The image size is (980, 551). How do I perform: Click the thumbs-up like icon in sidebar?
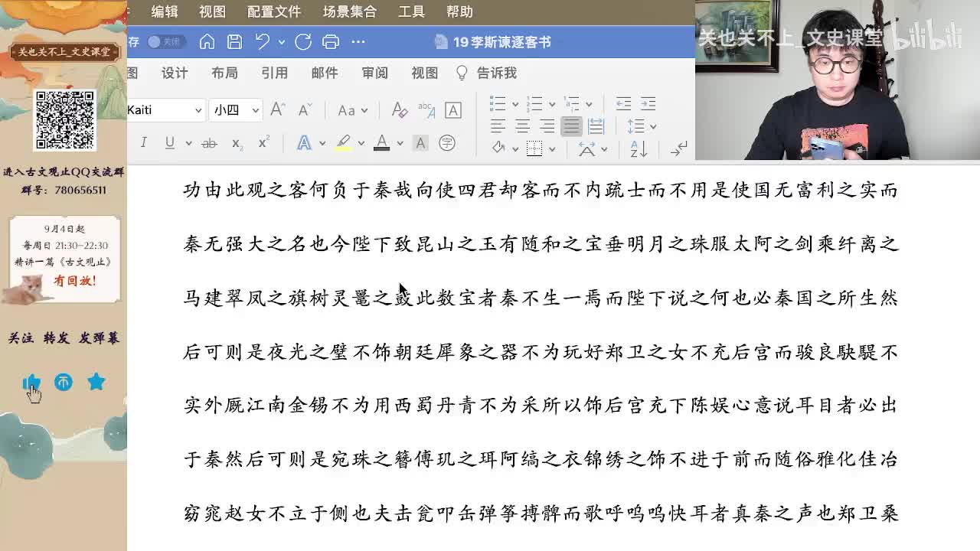[31, 383]
